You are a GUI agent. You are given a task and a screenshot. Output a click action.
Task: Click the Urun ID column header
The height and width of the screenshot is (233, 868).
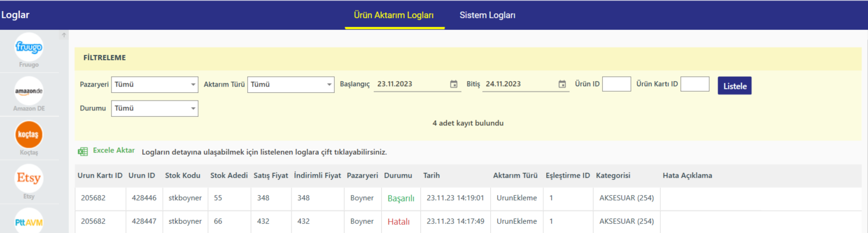tap(142, 175)
